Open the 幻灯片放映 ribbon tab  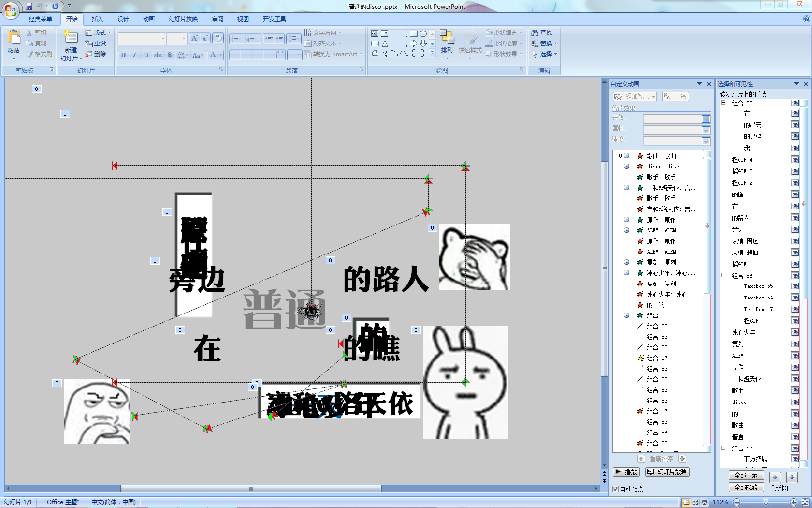pyautogui.click(x=183, y=19)
